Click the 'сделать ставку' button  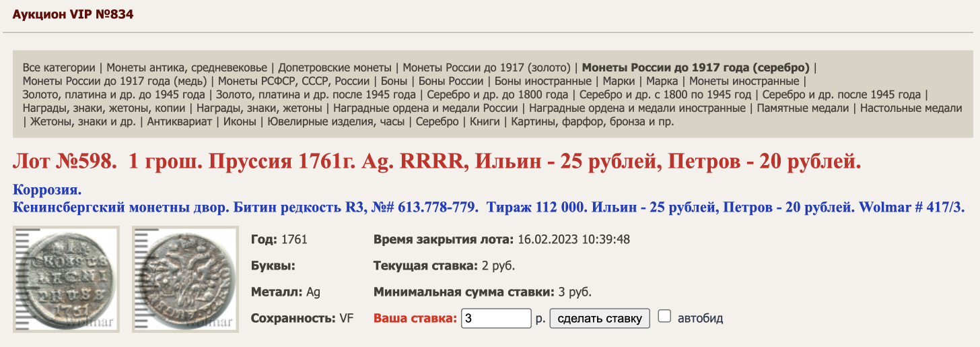coord(600,318)
